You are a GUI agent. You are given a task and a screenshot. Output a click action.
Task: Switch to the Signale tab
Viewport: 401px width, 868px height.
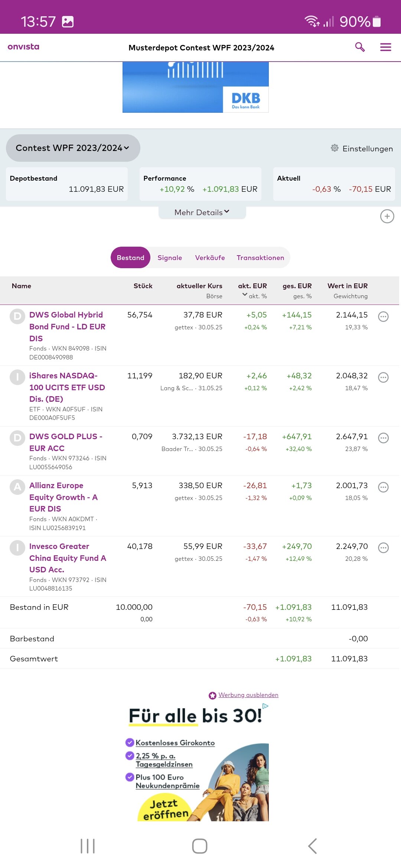170,257
